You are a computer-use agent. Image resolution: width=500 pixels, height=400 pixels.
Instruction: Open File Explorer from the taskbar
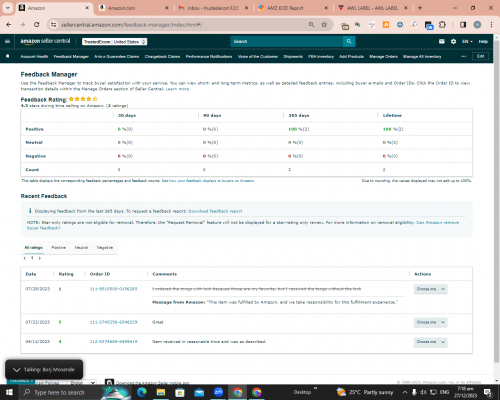point(161,392)
